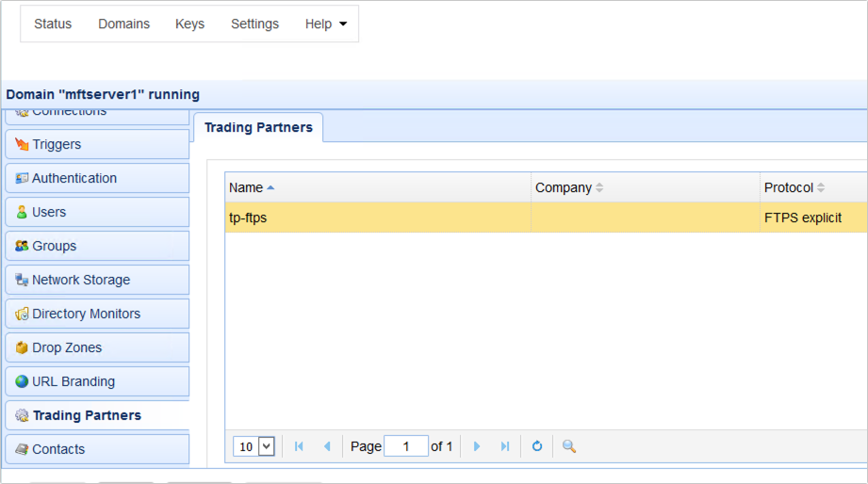This screenshot has height=484, width=868.
Task: Go to the previous page
Action: [x=327, y=446]
